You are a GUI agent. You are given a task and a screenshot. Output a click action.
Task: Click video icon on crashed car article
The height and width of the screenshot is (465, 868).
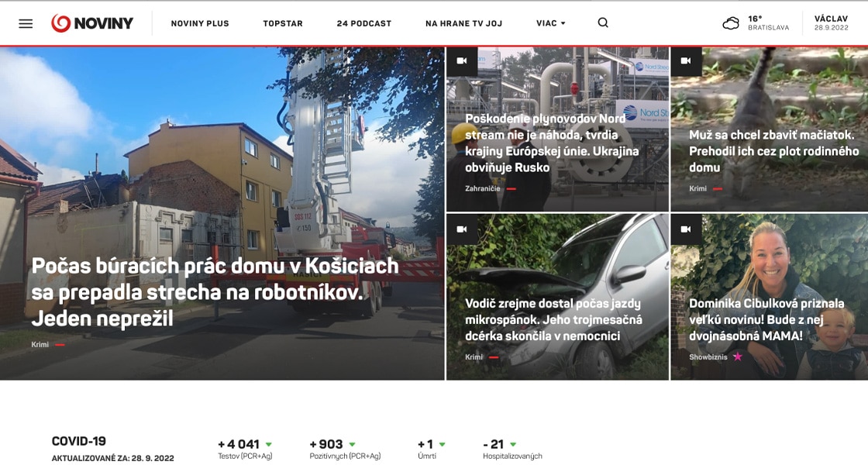coord(462,229)
